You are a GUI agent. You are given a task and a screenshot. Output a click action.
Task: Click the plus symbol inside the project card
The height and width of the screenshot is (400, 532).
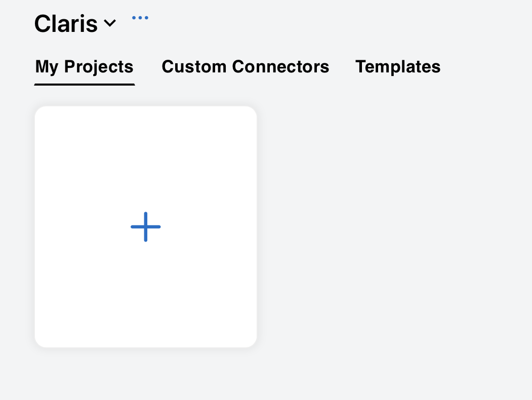point(145,227)
